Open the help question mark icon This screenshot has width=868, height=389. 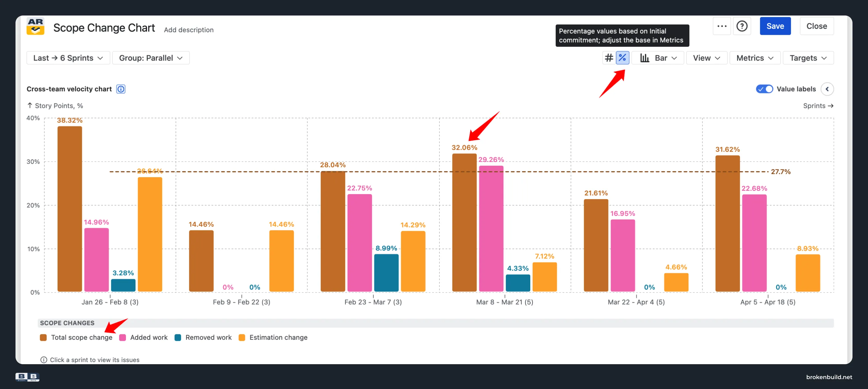(742, 26)
